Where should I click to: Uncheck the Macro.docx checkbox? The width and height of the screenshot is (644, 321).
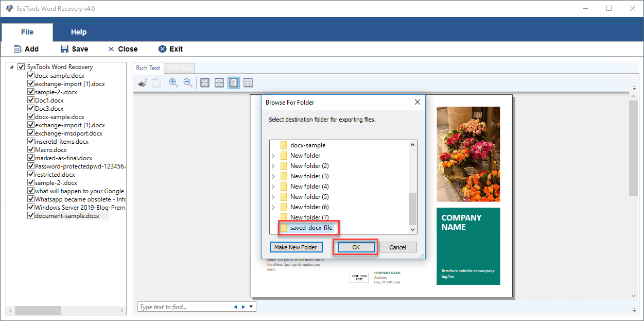(31, 149)
